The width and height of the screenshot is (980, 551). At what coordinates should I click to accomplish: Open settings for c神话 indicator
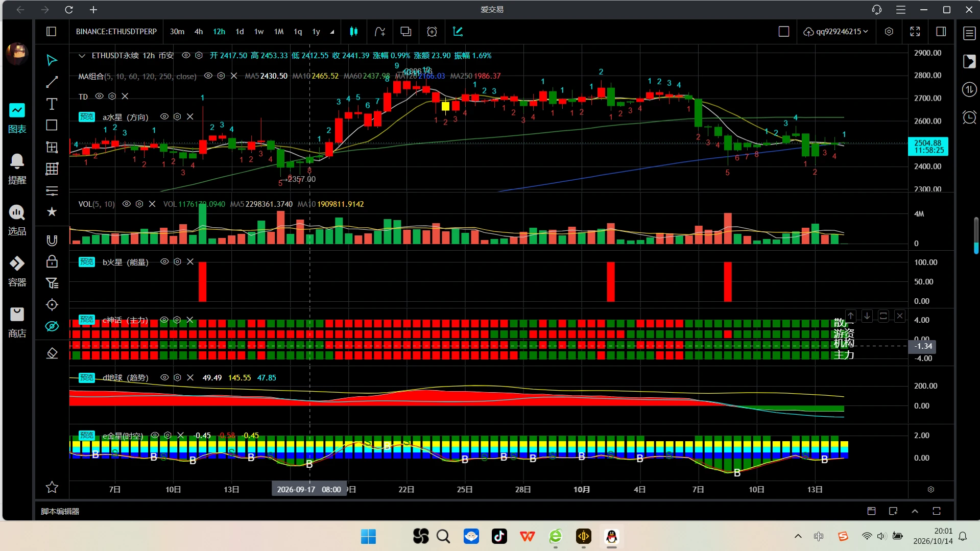pyautogui.click(x=177, y=320)
